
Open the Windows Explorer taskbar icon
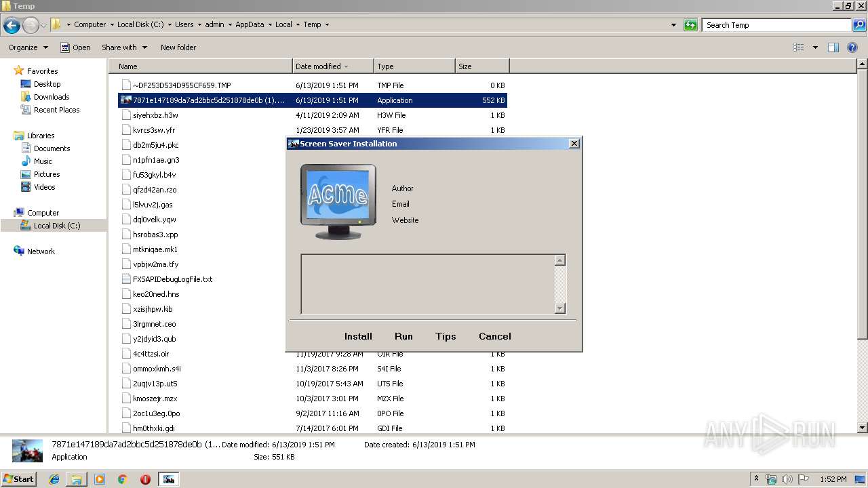point(77,479)
